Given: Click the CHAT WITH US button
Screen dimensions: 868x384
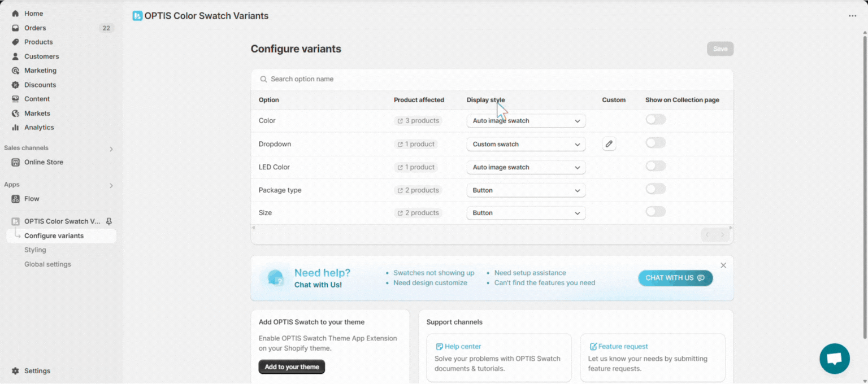Looking at the screenshot, I should pos(675,278).
